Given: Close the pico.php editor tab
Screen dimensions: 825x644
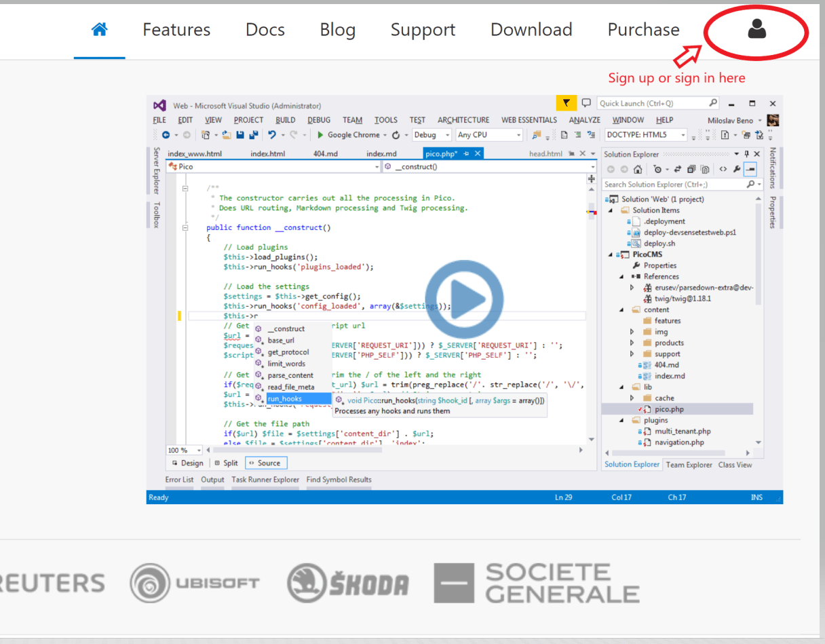Looking at the screenshot, I should (478, 154).
